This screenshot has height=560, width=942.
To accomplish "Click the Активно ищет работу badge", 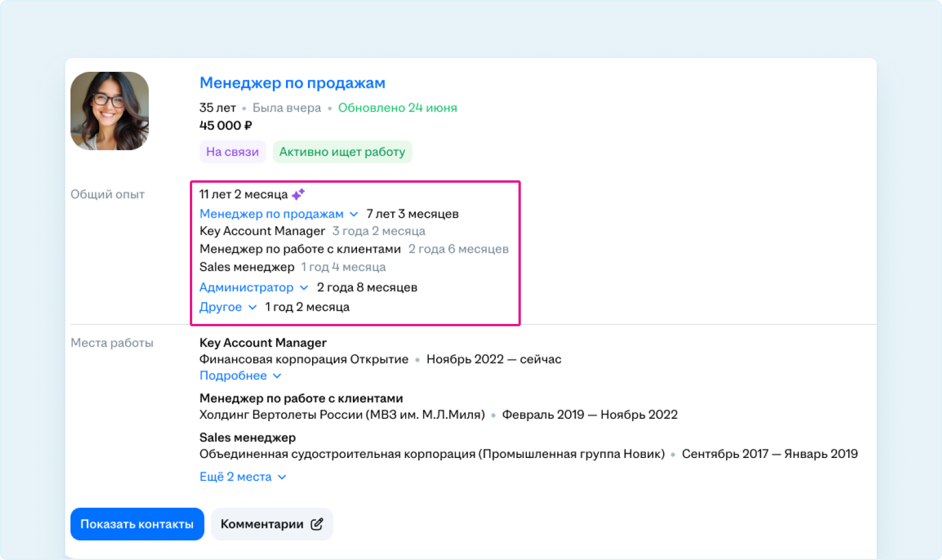I will 342,152.
